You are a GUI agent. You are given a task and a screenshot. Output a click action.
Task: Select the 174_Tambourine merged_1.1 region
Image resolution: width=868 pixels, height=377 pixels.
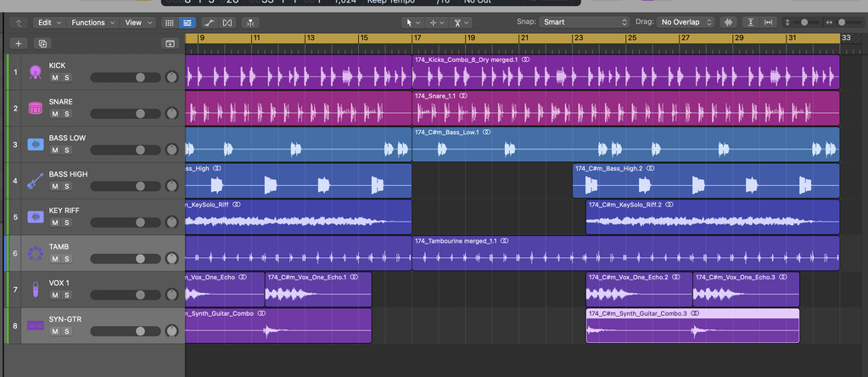click(x=625, y=254)
